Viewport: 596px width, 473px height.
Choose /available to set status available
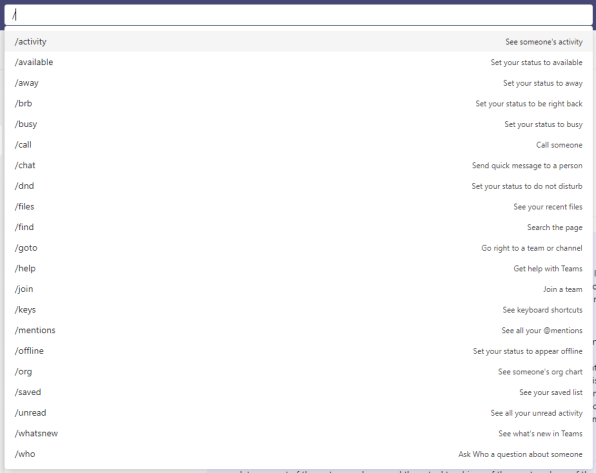coord(298,62)
